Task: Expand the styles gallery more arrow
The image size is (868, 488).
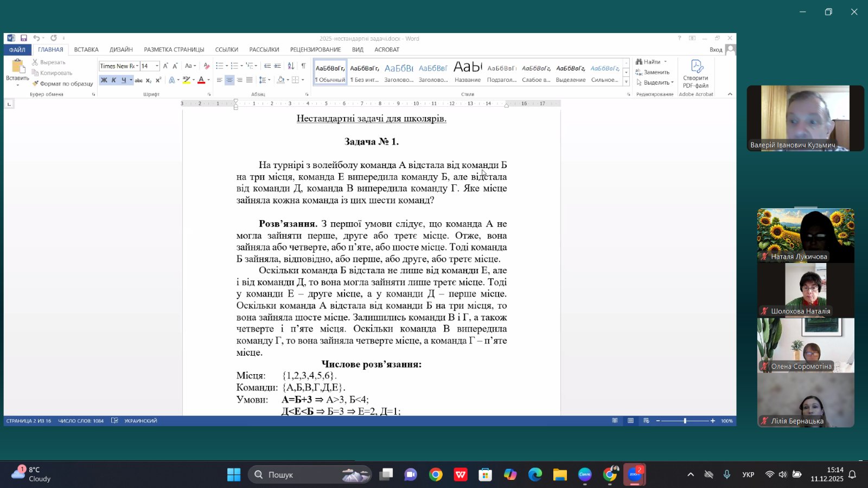Action: coord(626,82)
